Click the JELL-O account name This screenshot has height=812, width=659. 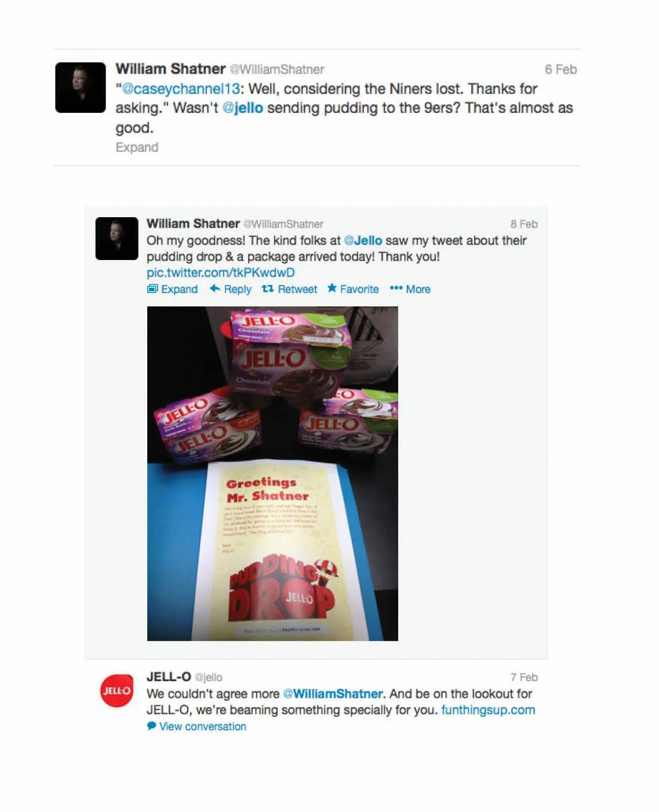point(169,676)
